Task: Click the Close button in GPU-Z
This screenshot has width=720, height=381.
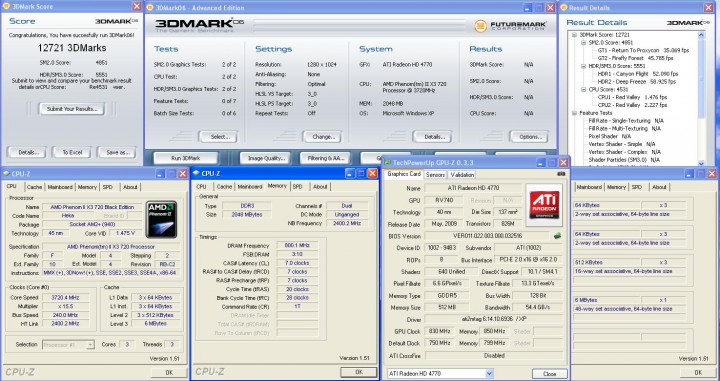Action: tap(550, 374)
